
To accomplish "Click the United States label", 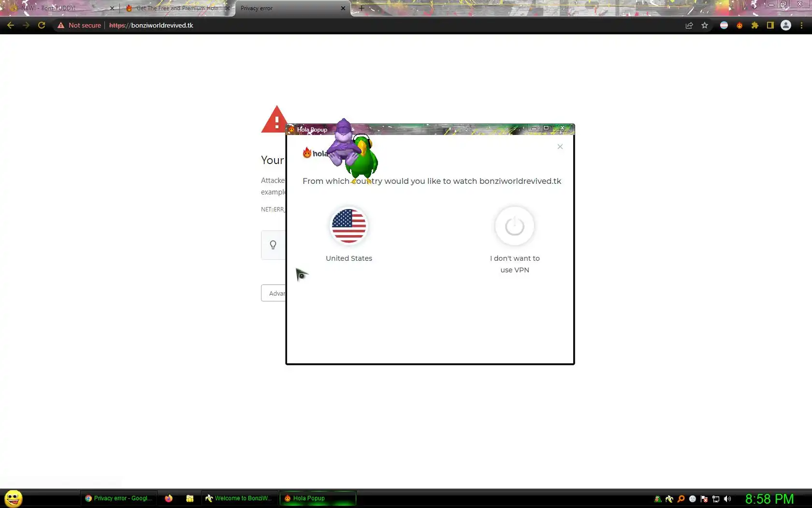I will (x=349, y=258).
